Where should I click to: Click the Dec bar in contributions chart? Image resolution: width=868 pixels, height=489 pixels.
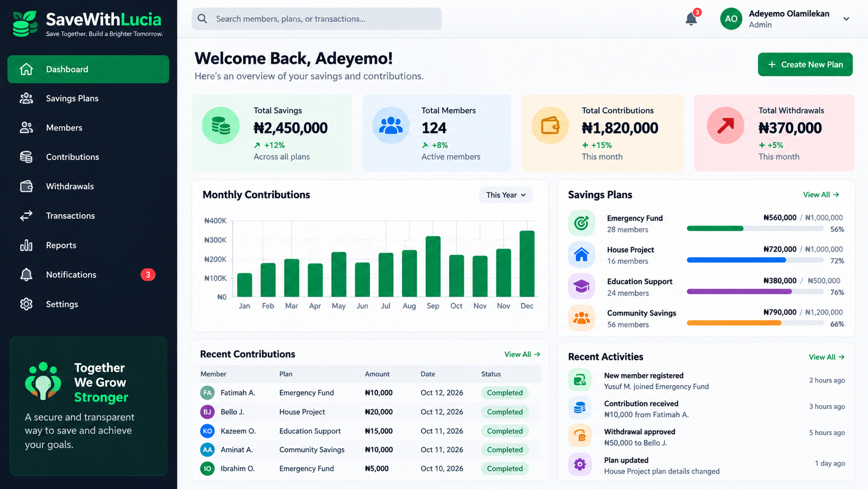coord(527,264)
